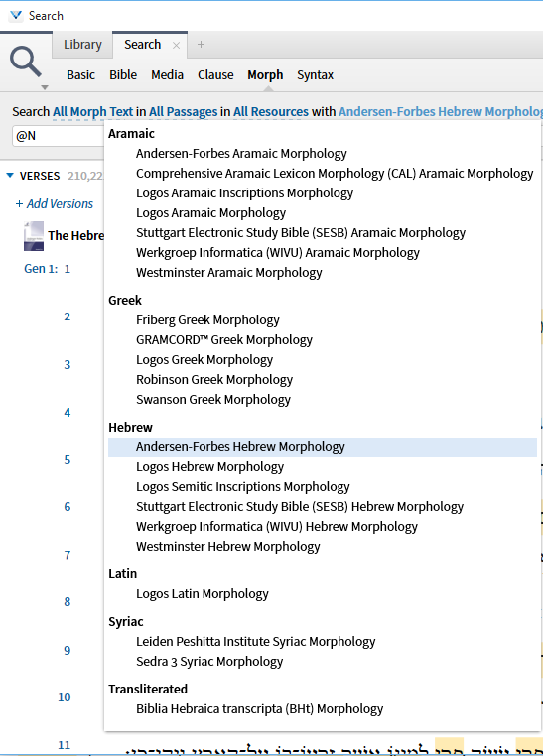
Task: Select the Search tab
Action: pos(142,45)
